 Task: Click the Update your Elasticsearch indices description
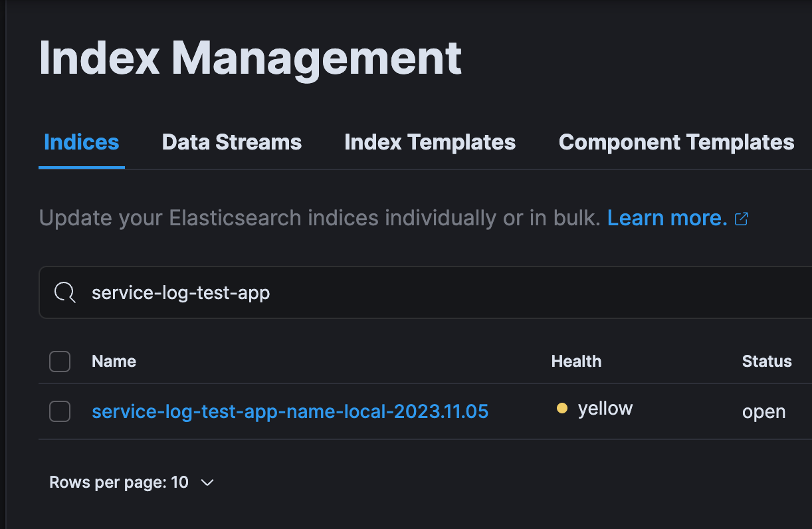[x=320, y=218]
